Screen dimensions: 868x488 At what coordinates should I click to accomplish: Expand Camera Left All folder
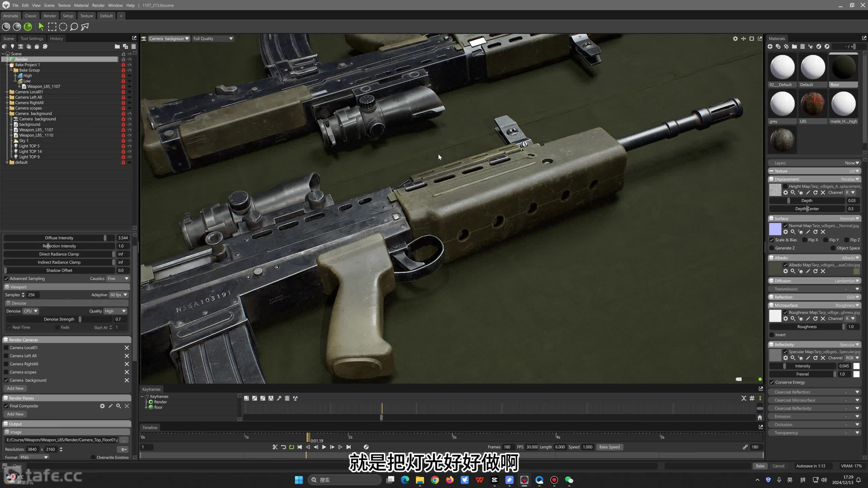point(7,97)
